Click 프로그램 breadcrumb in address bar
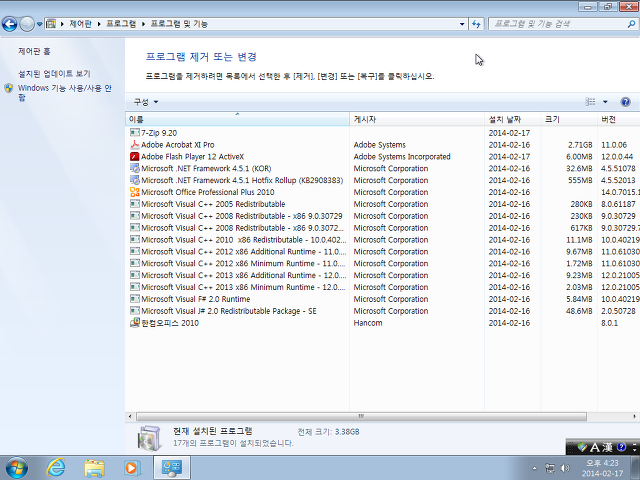The image size is (640, 480). tap(121, 24)
